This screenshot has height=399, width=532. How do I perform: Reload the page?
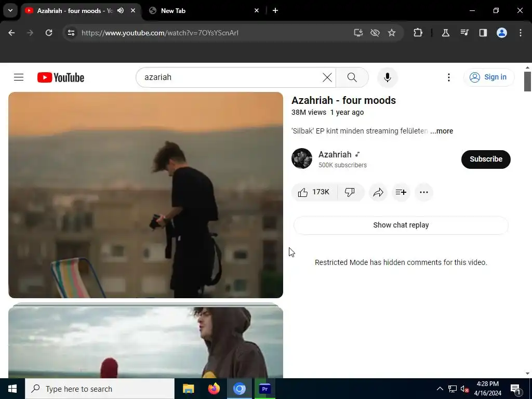(49, 33)
